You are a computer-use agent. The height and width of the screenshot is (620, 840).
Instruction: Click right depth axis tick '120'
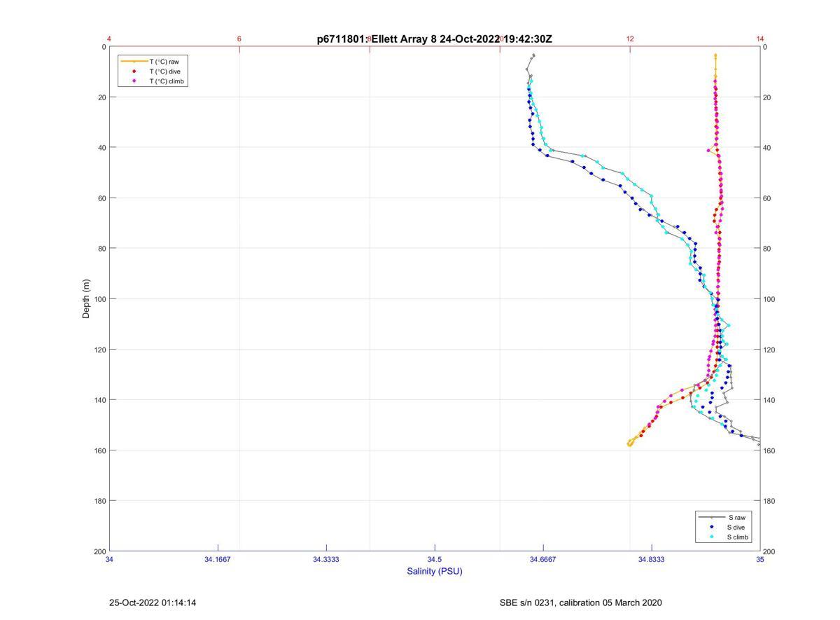tap(770, 350)
